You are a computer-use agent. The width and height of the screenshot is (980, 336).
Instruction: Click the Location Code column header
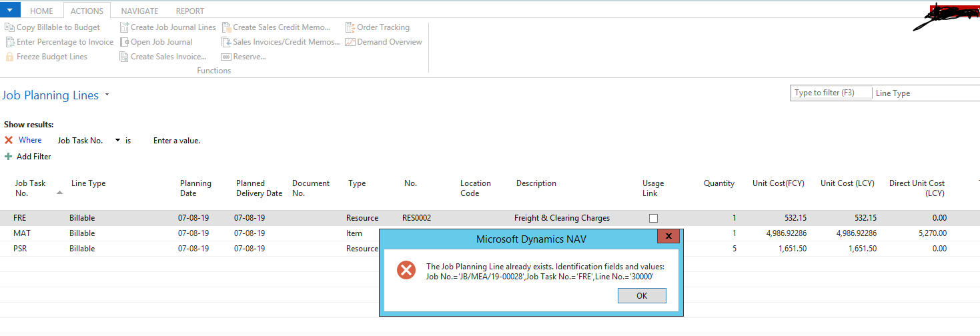coord(476,188)
